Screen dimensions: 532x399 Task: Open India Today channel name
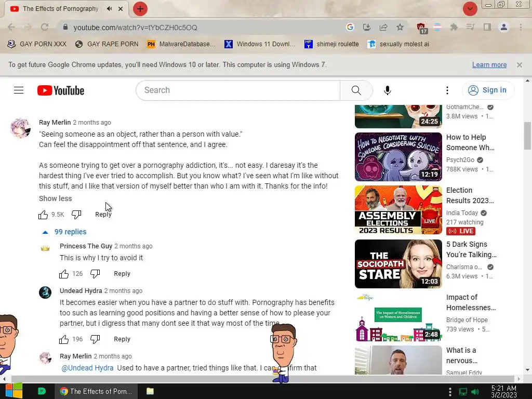tap(462, 213)
